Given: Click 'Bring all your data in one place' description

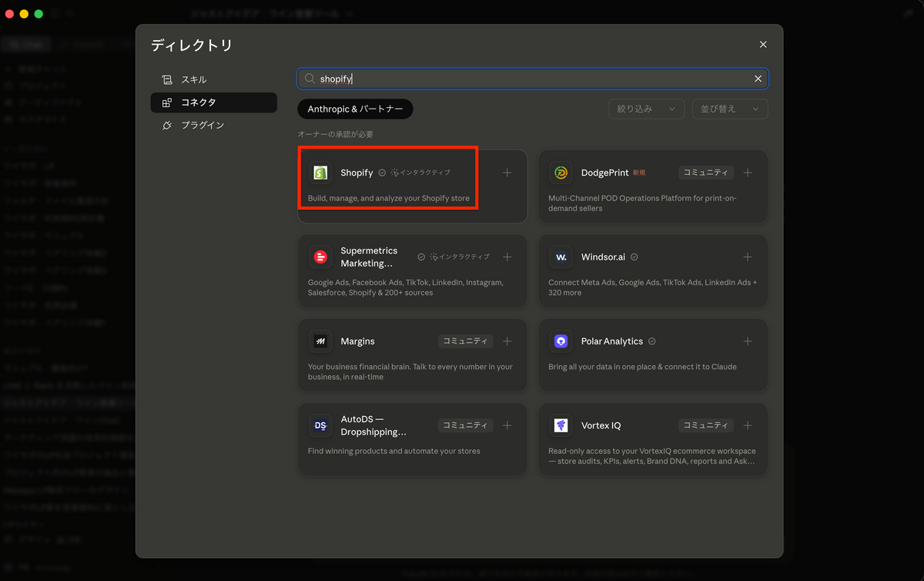Looking at the screenshot, I should coord(642,367).
